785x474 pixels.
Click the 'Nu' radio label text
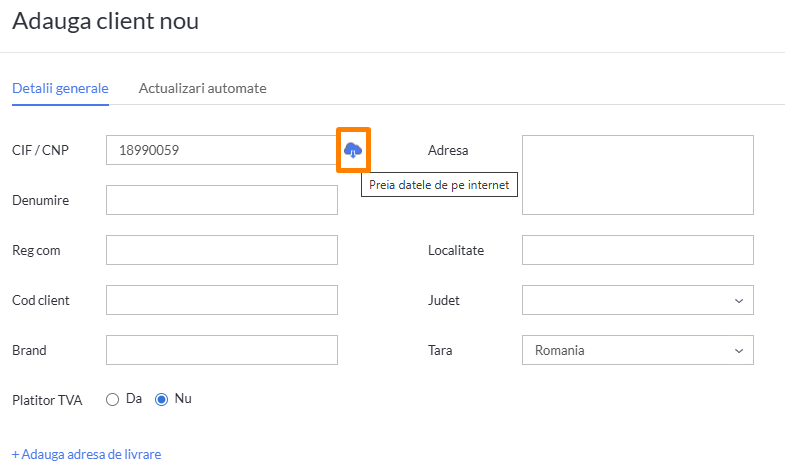tap(183, 398)
